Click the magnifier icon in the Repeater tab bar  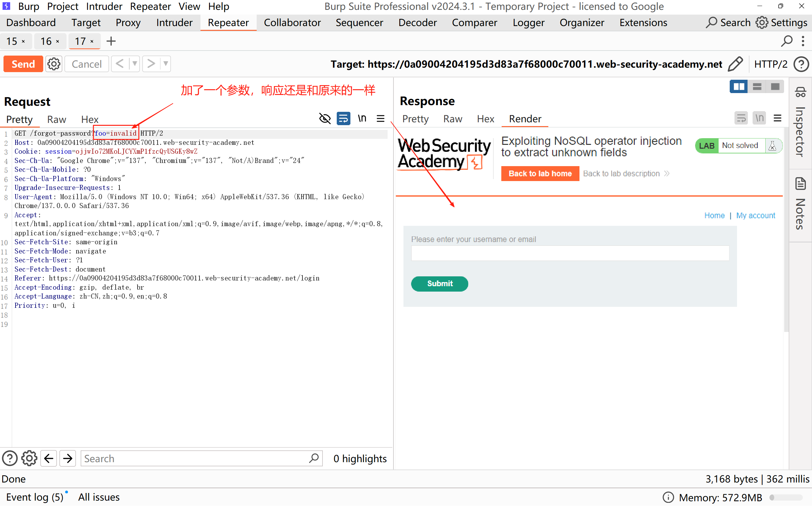(787, 41)
